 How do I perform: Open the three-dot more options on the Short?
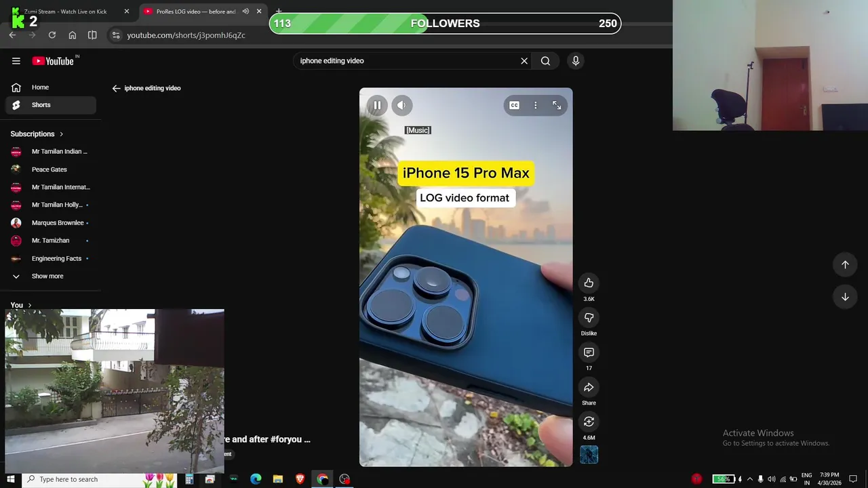pyautogui.click(x=536, y=105)
